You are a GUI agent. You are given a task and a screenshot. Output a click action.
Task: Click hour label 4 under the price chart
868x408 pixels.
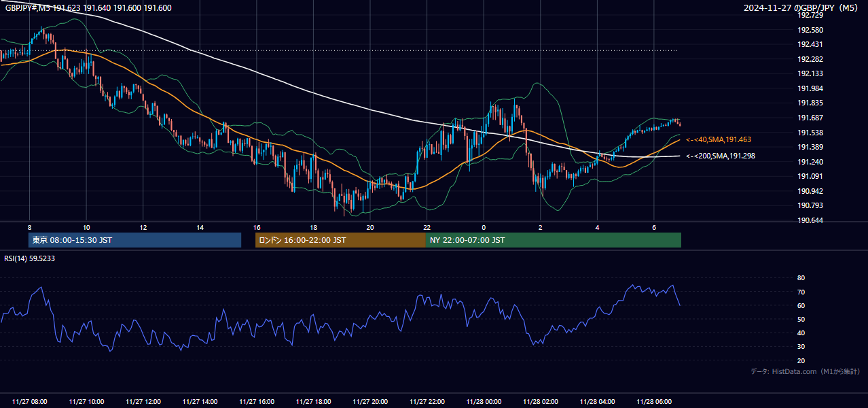pos(597,227)
